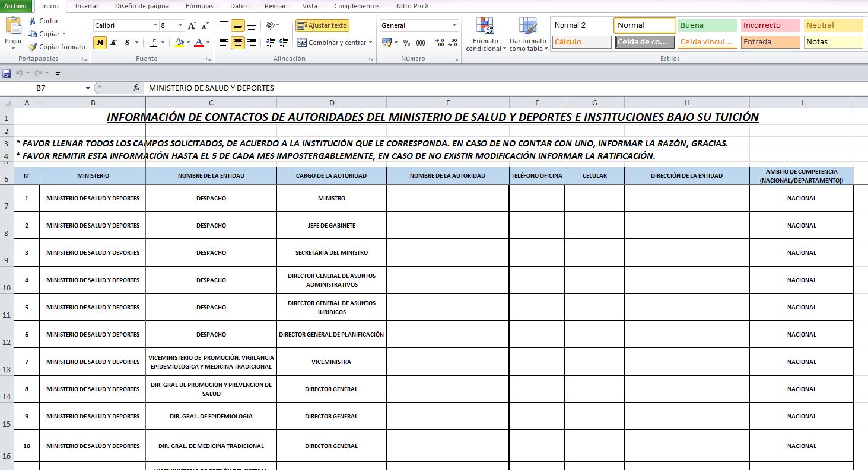
Task: Apply red font color A
Action: pyautogui.click(x=199, y=43)
